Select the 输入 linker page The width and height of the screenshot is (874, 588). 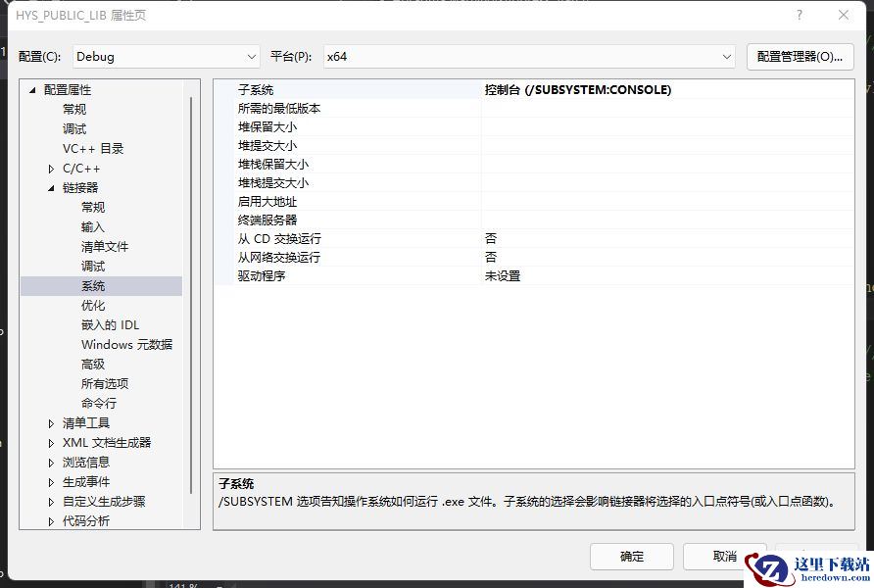coord(93,227)
